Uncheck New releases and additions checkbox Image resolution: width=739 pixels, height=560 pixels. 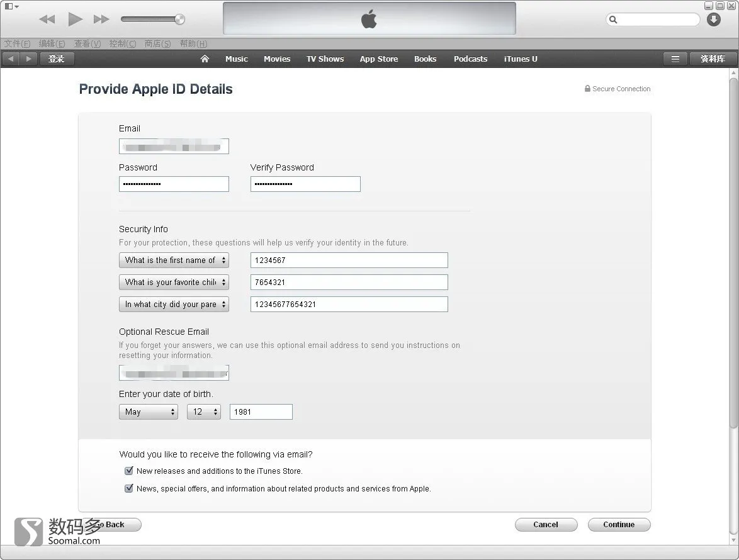[128, 471]
